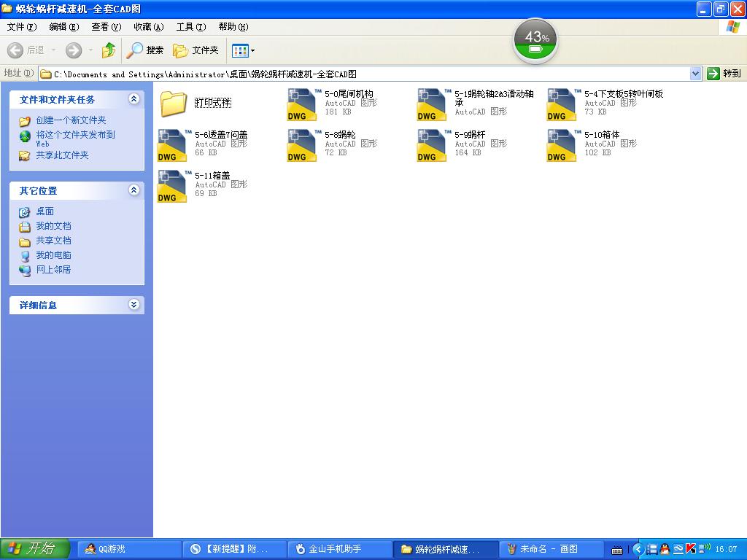Screen dimensions: 747x560
Task: Click 共享文档 link in sidebar
Action: point(53,241)
